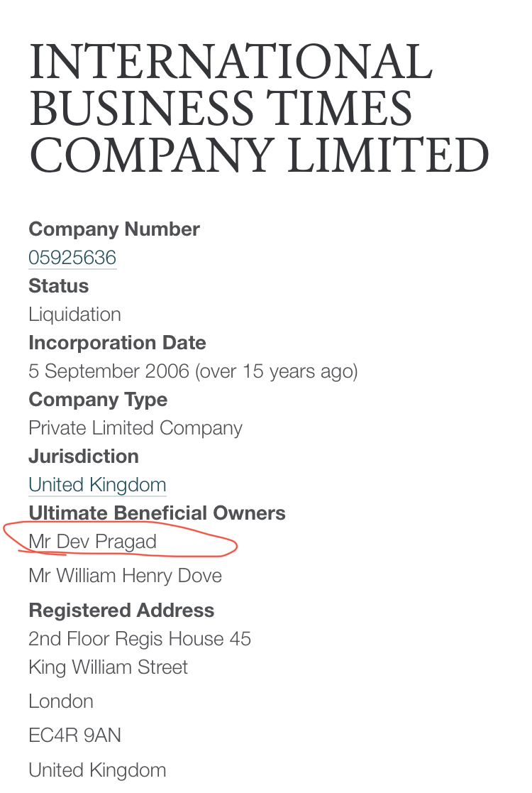
Task: Click the International Business Times Company Limited heading
Action: (259, 107)
